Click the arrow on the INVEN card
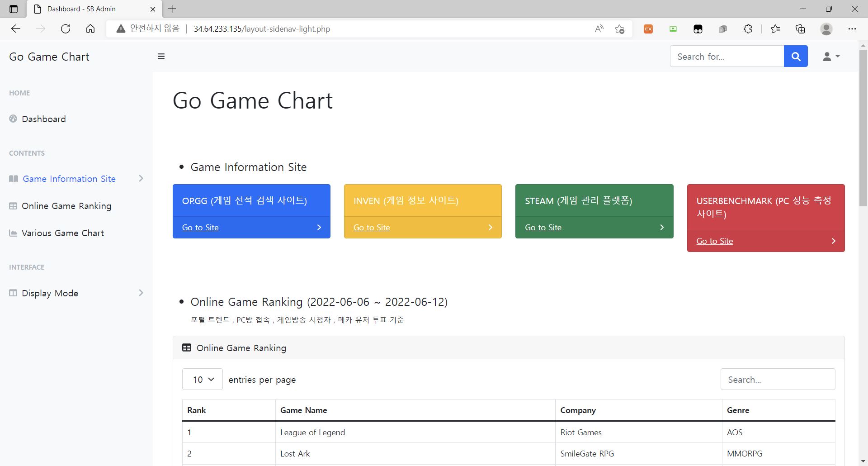Viewport: 868px width, 466px height. click(x=491, y=227)
